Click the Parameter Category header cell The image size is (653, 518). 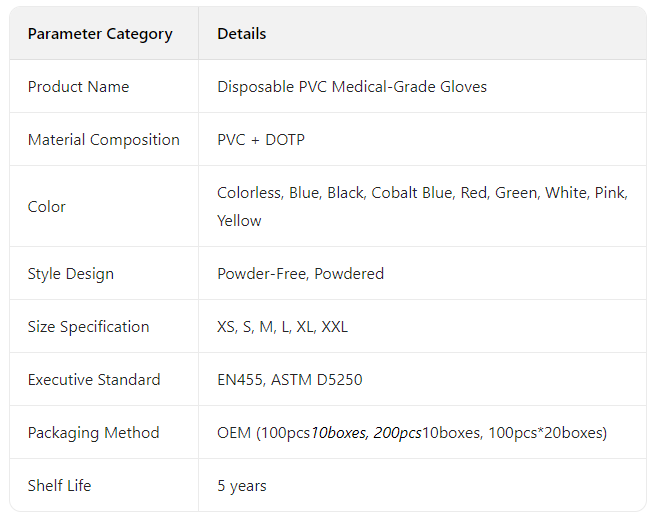(100, 34)
